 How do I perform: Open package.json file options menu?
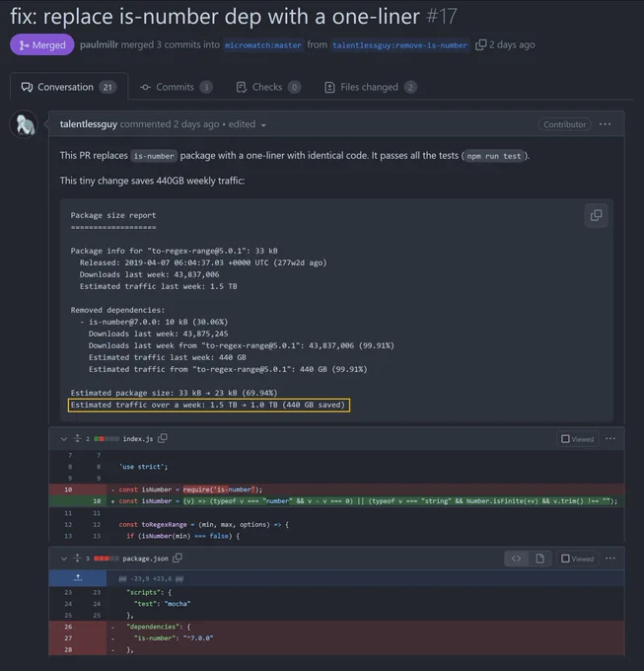point(610,559)
